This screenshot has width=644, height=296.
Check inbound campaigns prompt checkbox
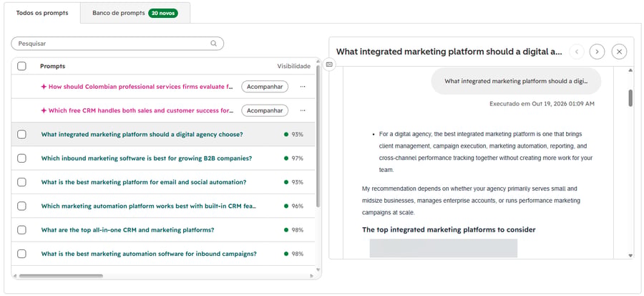(21, 254)
